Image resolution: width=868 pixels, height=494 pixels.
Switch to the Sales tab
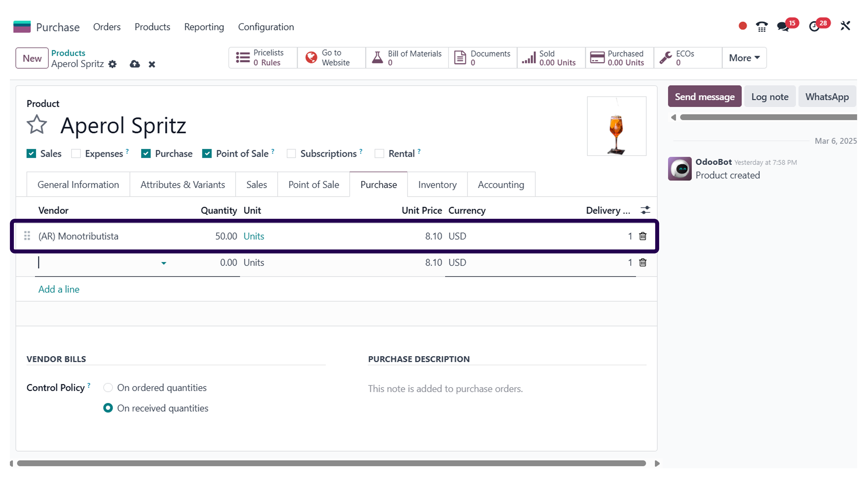click(x=257, y=185)
